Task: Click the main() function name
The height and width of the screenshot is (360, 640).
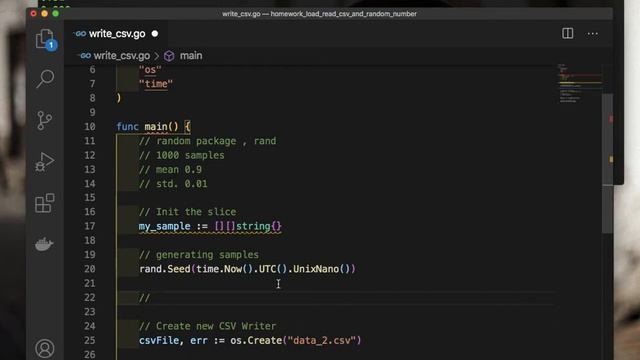Action: click(161, 127)
